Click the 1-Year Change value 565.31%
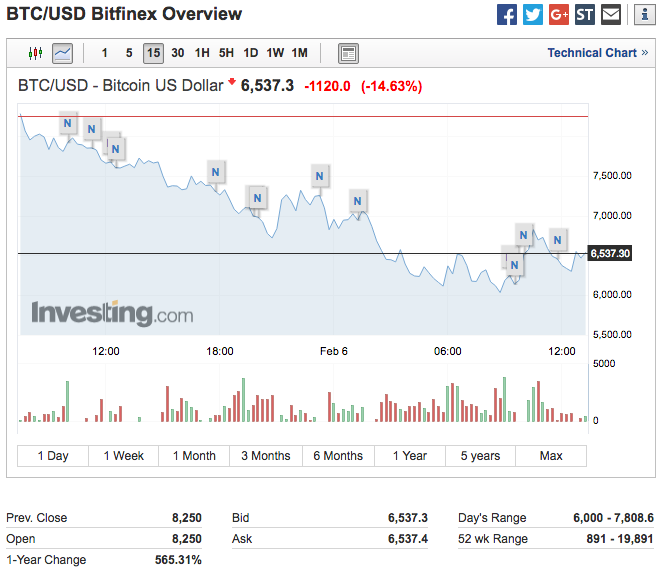 pyautogui.click(x=178, y=560)
